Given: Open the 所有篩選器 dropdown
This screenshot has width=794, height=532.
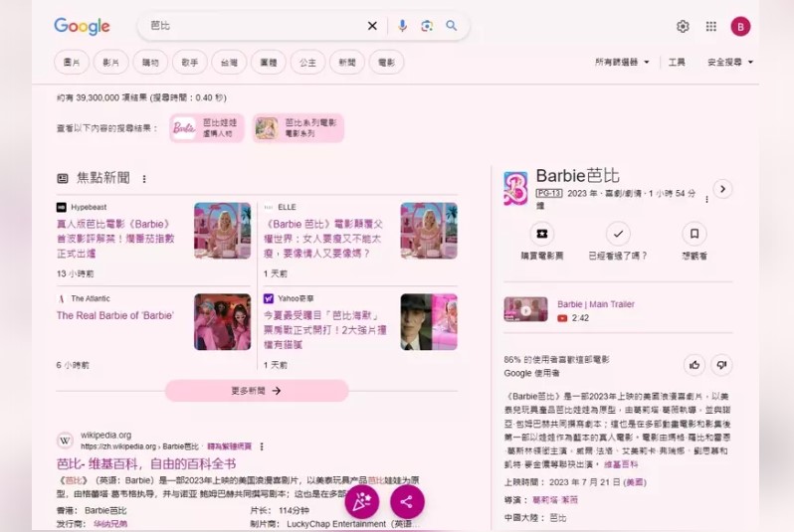Looking at the screenshot, I should (x=622, y=63).
